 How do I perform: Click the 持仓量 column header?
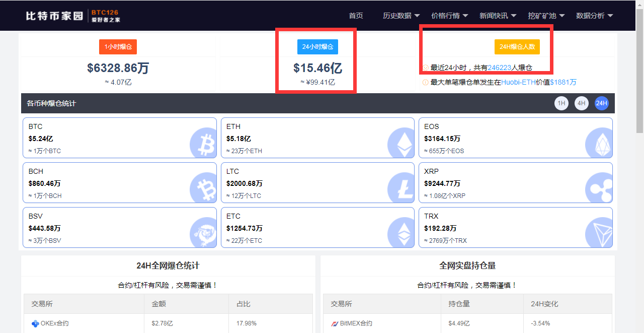point(459,304)
